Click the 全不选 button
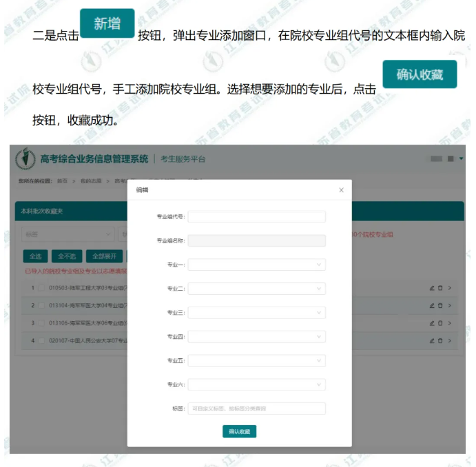The image size is (476, 467). coord(67,256)
